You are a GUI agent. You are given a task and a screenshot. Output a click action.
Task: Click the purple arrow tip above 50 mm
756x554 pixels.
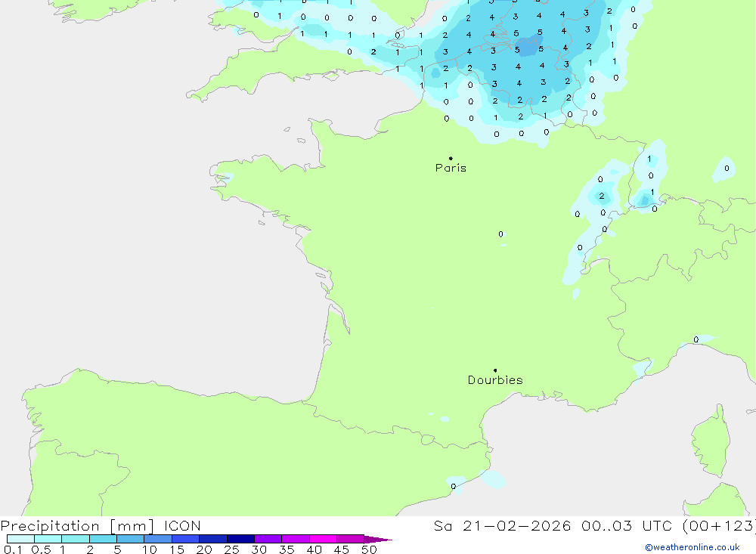coord(378,540)
